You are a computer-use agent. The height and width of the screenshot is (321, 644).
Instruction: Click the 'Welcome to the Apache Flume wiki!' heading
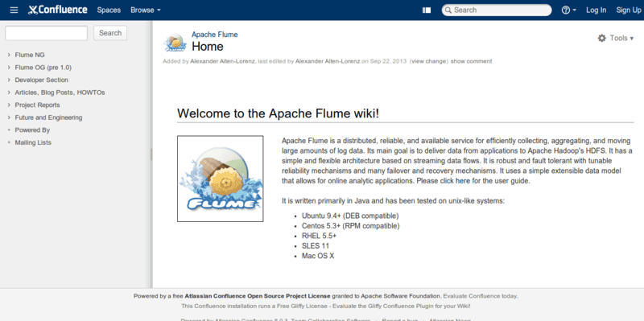278,113
